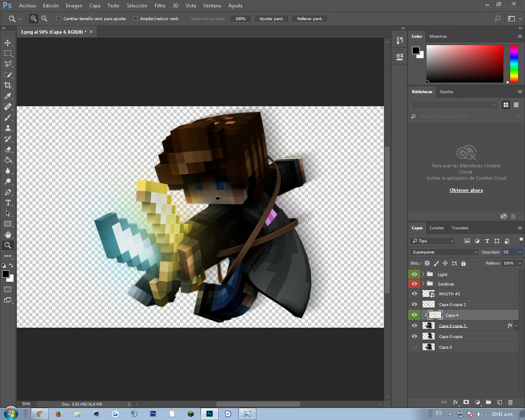
Task: Select the Rectangle shape tool
Action: point(8,224)
